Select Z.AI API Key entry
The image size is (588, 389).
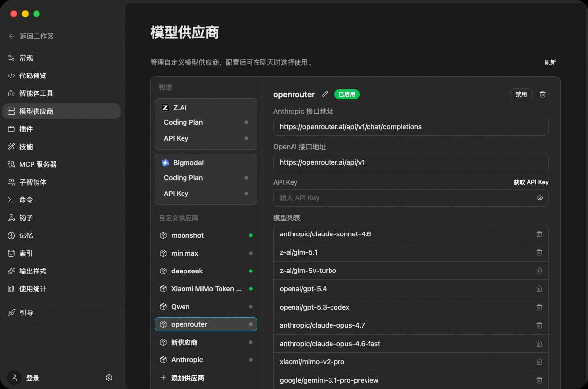pos(206,138)
